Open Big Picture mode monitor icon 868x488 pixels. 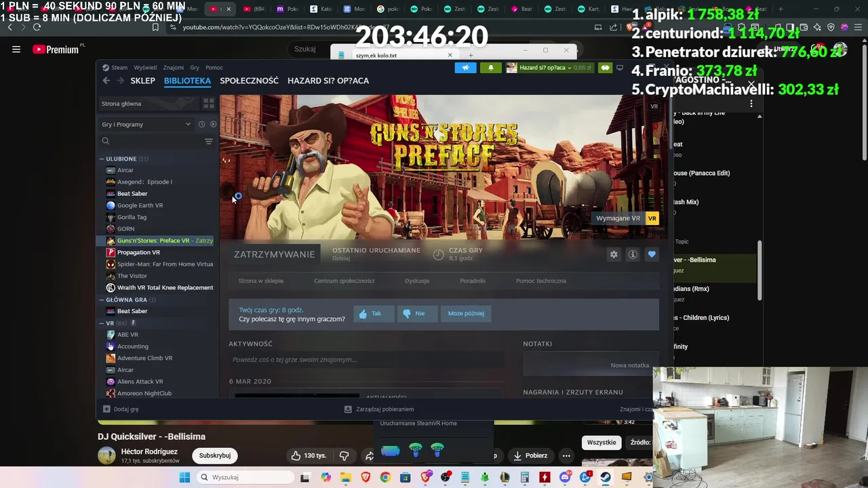(619, 68)
